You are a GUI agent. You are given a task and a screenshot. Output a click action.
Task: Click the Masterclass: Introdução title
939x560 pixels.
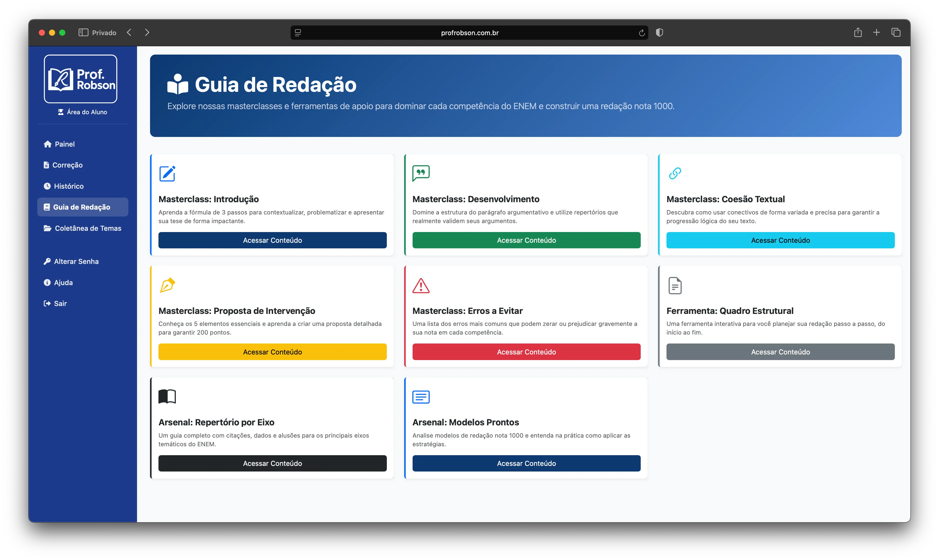208,199
